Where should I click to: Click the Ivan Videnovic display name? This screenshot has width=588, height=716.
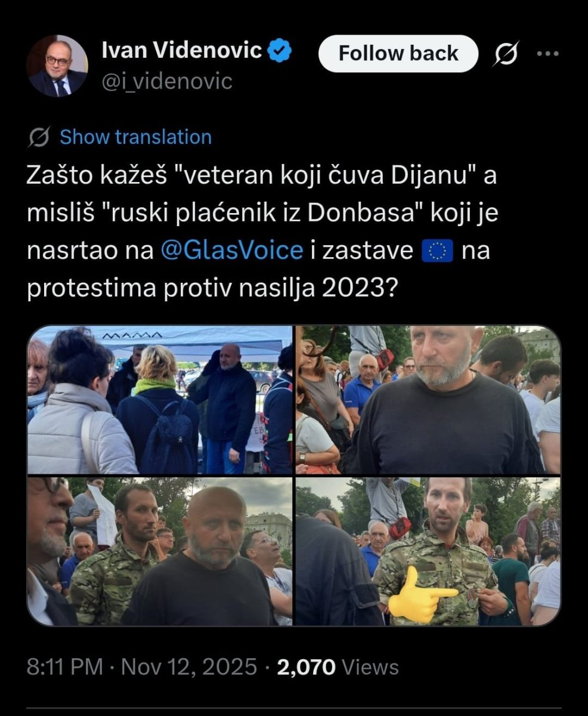click(x=181, y=51)
